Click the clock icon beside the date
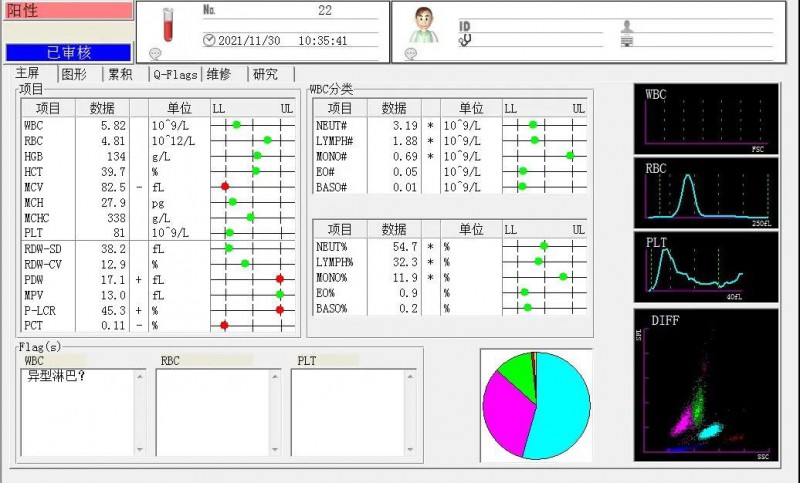This screenshot has height=483, width=800. pyautogui.click(x=209, y=40)
